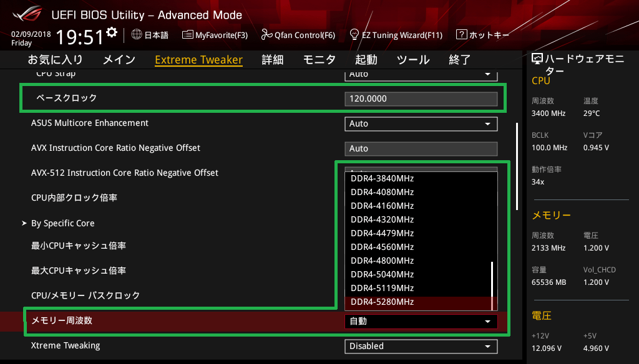This screenshot has height=364, width=639.
Task: Click the 29°C temperature value
Action: coord(592,113)
